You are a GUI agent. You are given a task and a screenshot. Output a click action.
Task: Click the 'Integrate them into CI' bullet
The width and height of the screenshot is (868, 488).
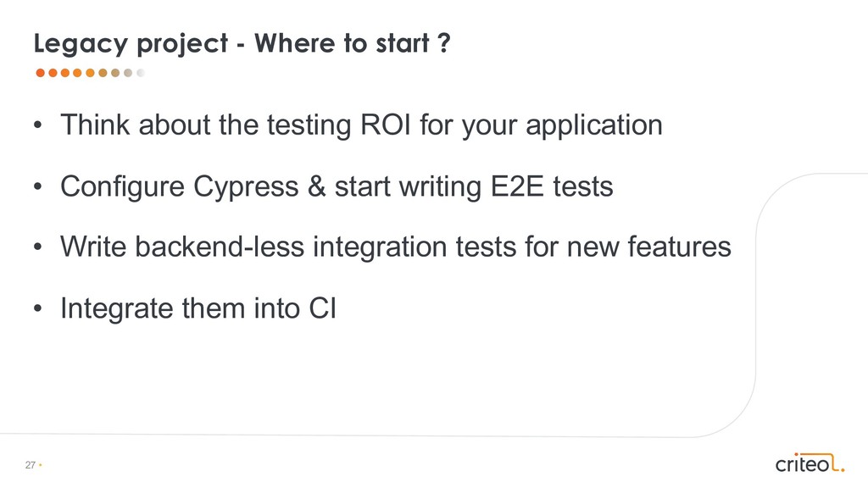click(x=198, y=308)
